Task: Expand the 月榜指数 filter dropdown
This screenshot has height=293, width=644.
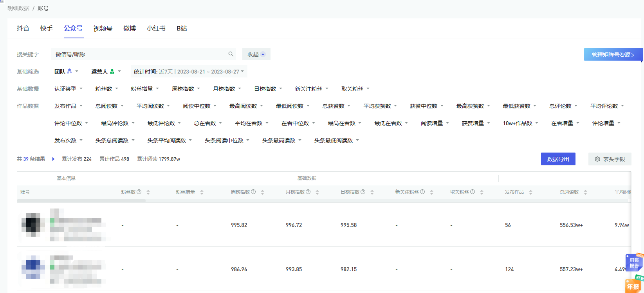Action: pos(227,88)
